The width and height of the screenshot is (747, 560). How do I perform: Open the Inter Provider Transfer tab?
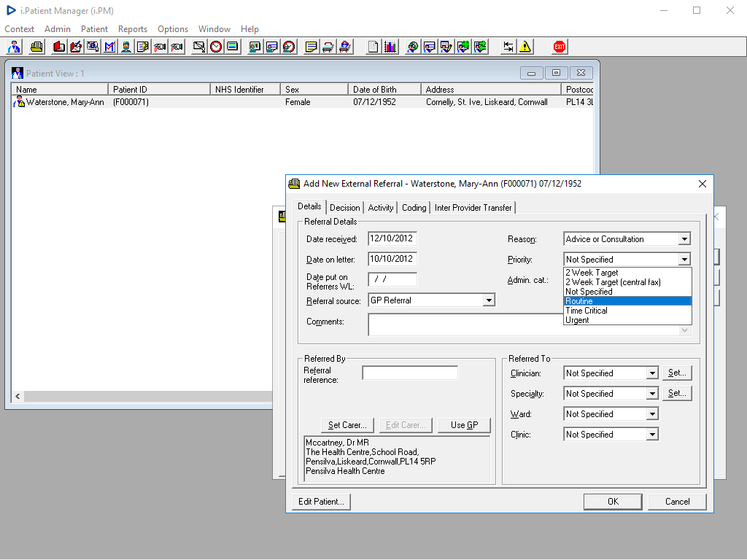[x=473, y=208]
